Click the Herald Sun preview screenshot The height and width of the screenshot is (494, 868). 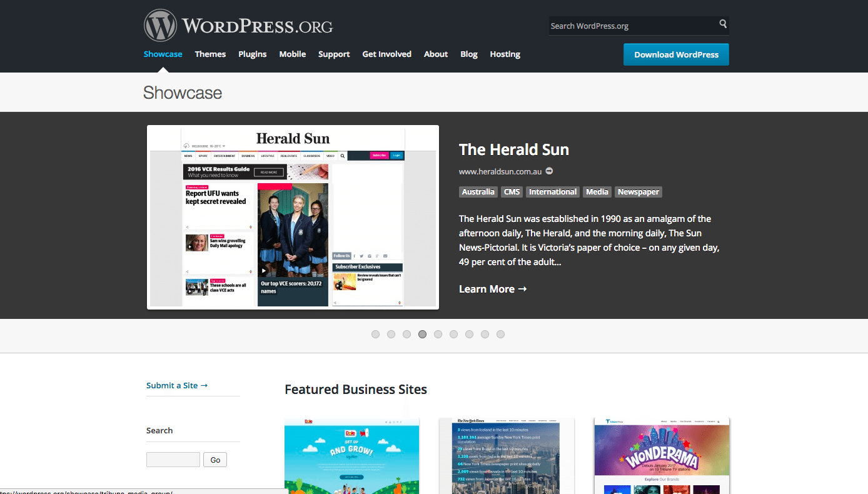(x=292, y=216)
